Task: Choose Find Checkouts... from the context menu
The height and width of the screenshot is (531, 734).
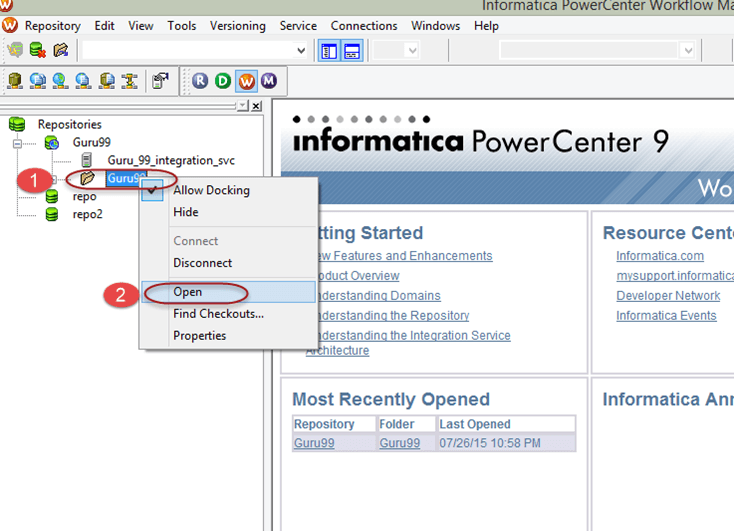Action: pyautogui.click(x=219, y=314)
